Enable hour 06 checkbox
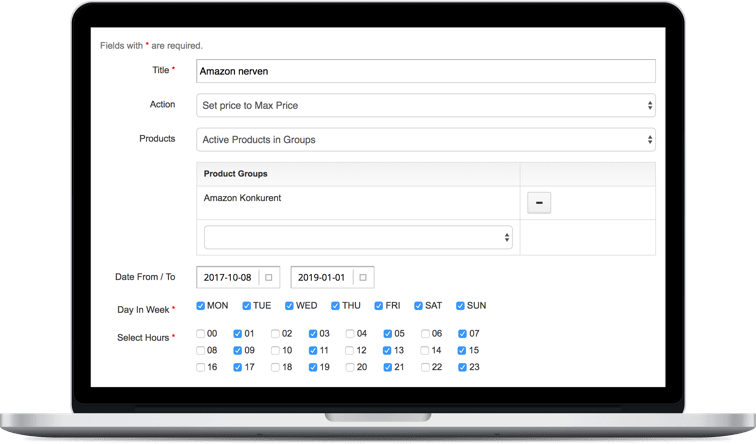 pos(425,334)
